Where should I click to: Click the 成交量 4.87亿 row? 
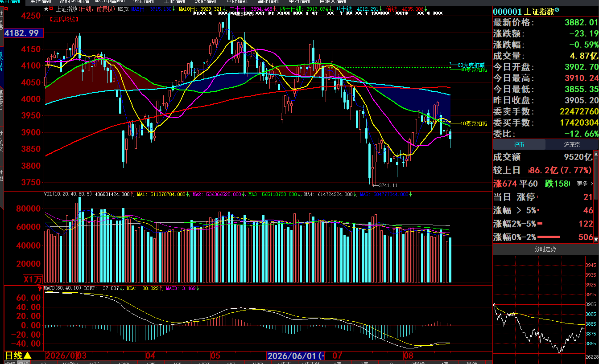click(545, 56)
